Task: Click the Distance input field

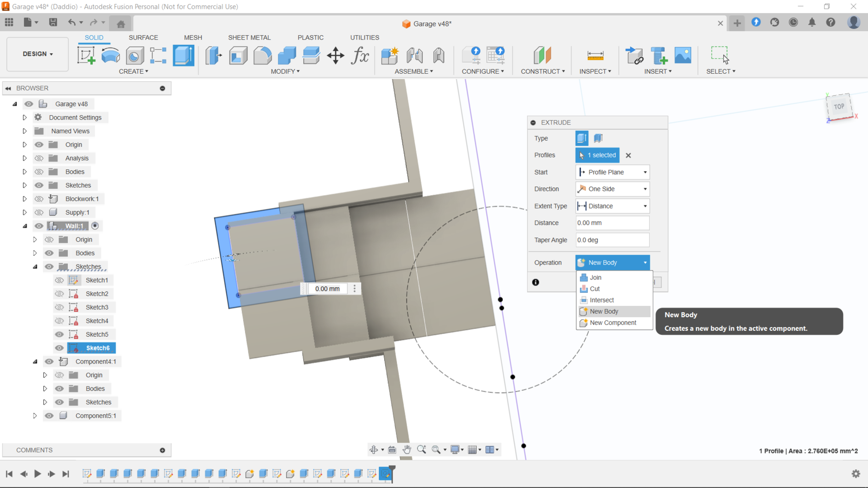Action: click(612, 223)
